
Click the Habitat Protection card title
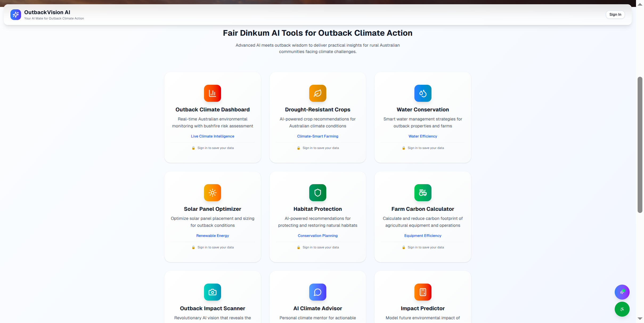point(317,209)
